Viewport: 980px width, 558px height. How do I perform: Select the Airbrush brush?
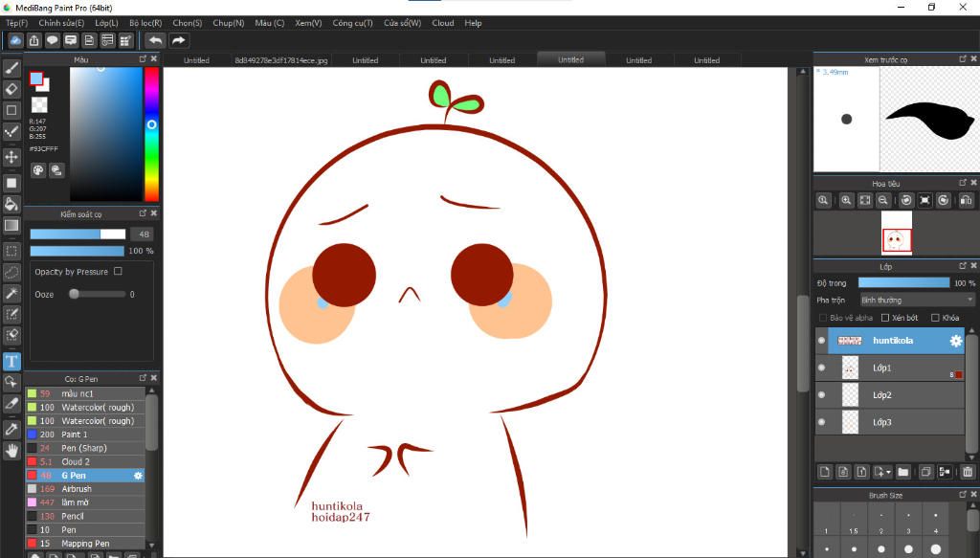tap(85, 489)
